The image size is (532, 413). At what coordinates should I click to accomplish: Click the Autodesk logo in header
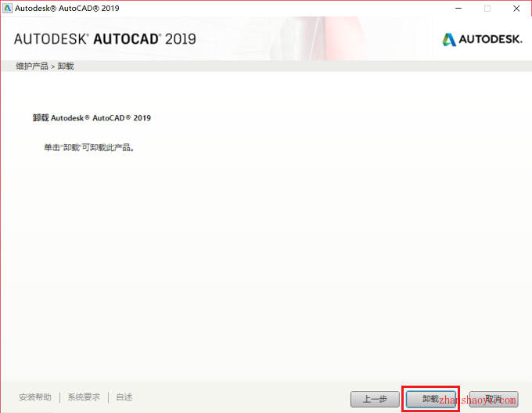(x=482, y=39)
